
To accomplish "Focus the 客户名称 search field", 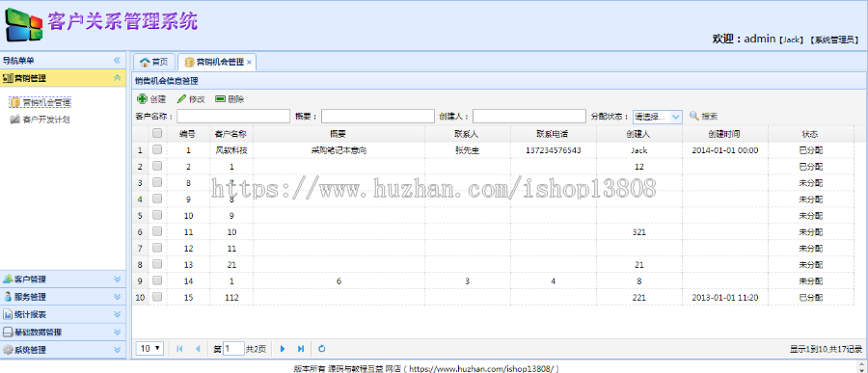I will (233, 117).
